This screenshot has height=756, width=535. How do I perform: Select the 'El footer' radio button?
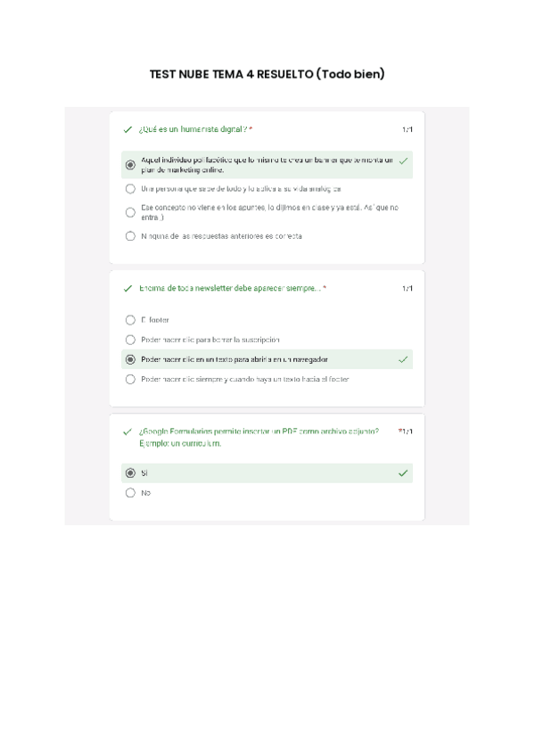(x=131, y=319)
